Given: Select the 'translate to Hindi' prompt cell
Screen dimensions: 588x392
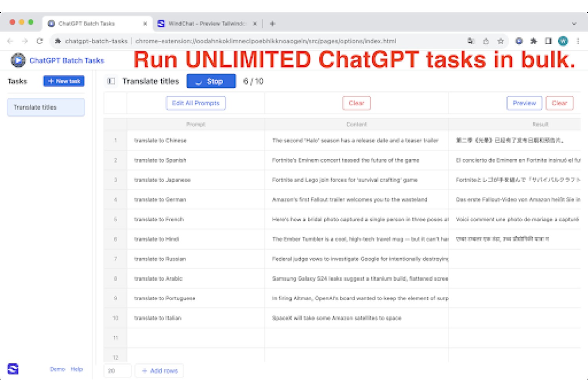Looking at the screenshot, I should point(196,239).
